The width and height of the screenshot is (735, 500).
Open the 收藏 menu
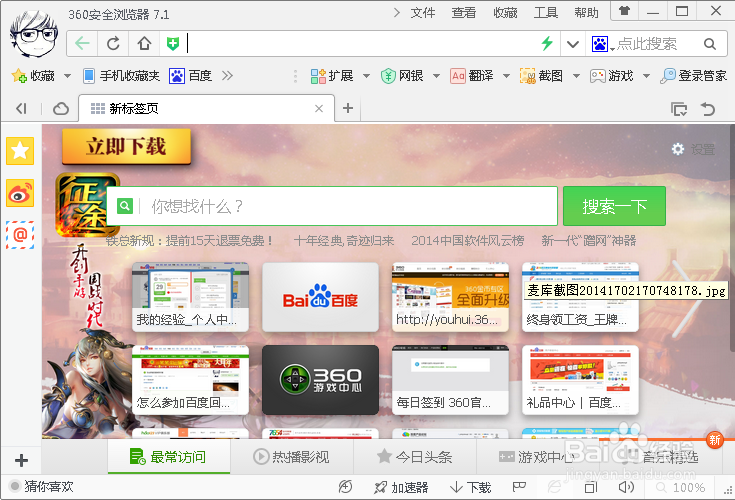coord(505,13)
